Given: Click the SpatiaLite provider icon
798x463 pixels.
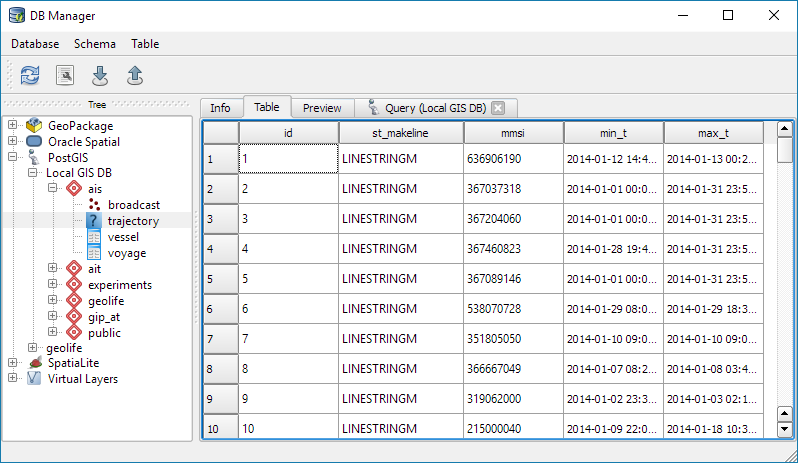Looking at the screenshot, I should point(35,363).
